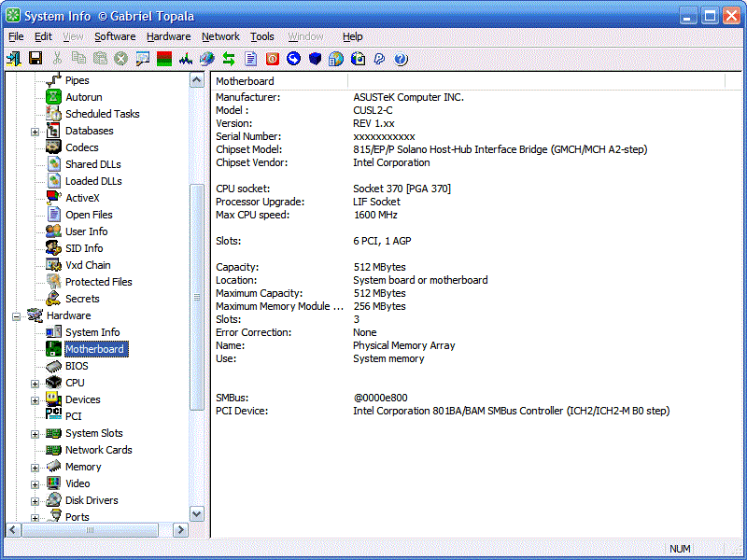Click the PayPal donate icon in toolbar
The height and width of the screenshot is (560, 747).
click(379, 59)
